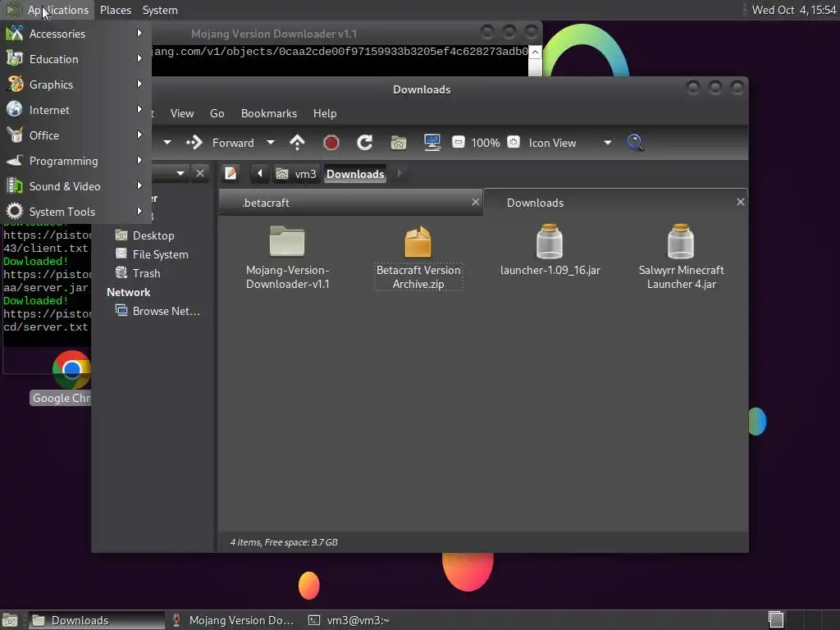
Task: Close the side pane
Action: (x=200, y=174)
